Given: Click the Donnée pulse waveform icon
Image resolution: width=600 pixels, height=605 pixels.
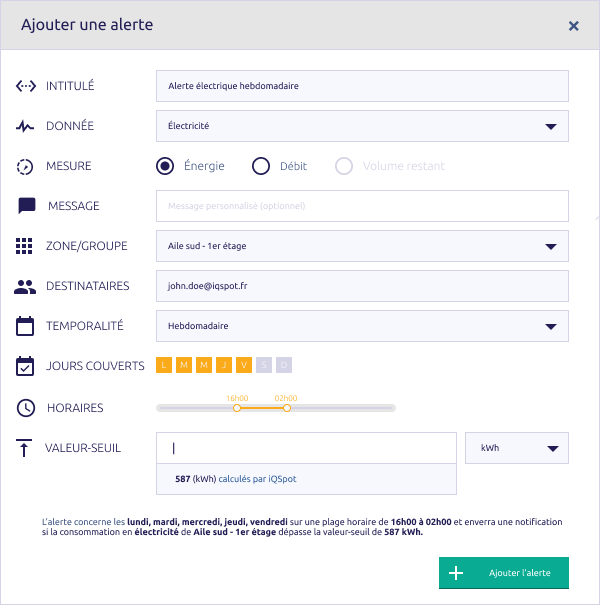Looking at the screenshot, I should pos(25,126).
